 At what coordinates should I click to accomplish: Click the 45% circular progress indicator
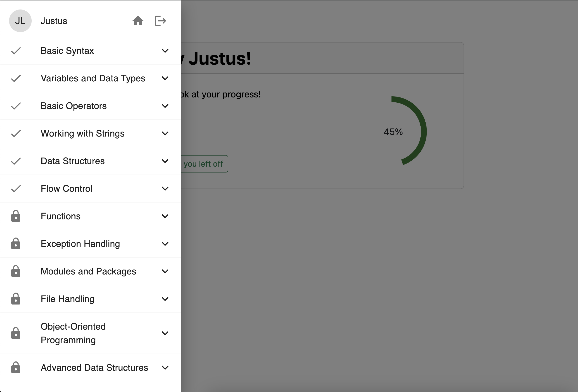tap(394, 132)
